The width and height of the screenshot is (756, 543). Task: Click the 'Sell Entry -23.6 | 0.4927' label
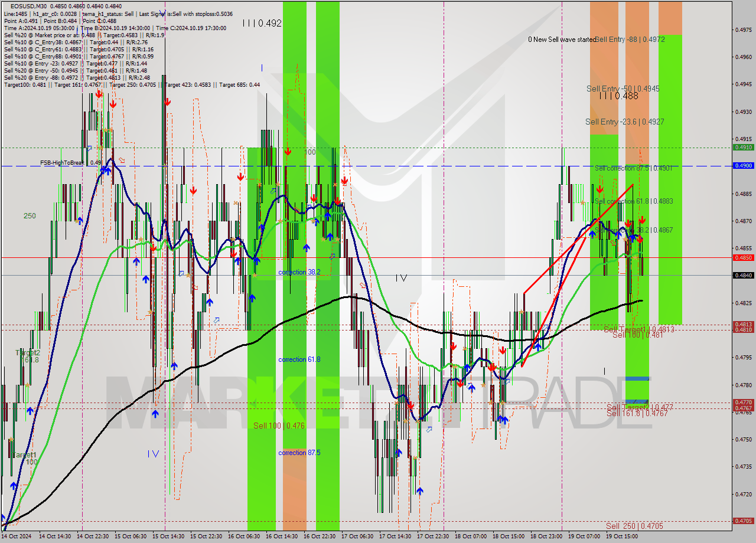pos(624,122)
